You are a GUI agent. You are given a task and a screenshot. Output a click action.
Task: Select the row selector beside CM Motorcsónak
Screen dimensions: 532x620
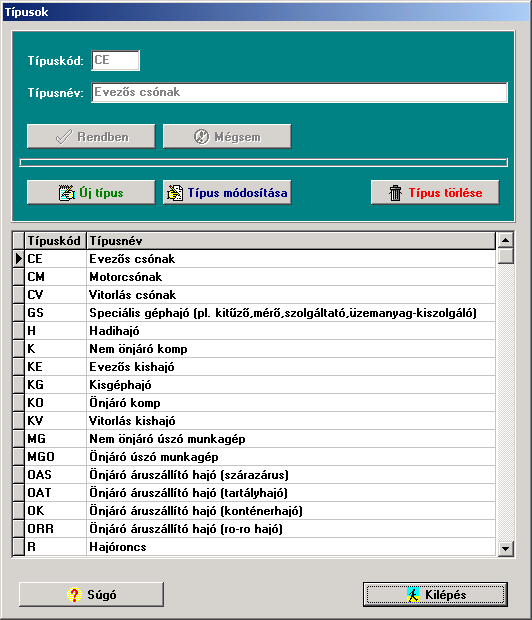click(19, 277)
